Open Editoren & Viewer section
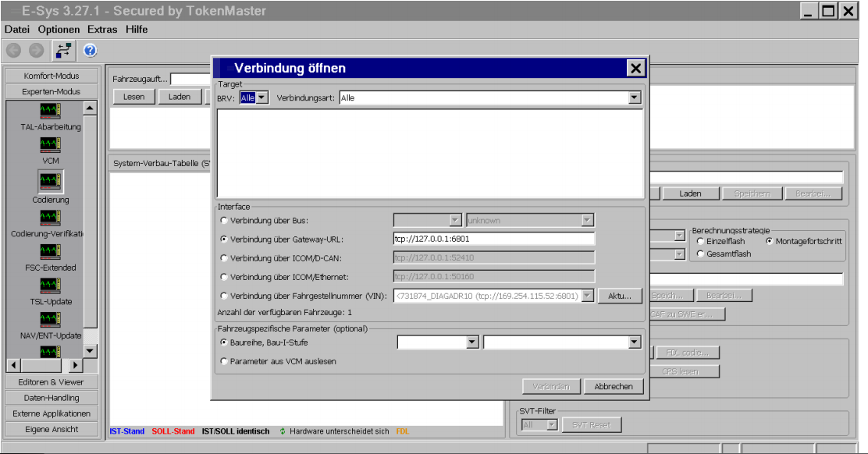 coord(52,382)
